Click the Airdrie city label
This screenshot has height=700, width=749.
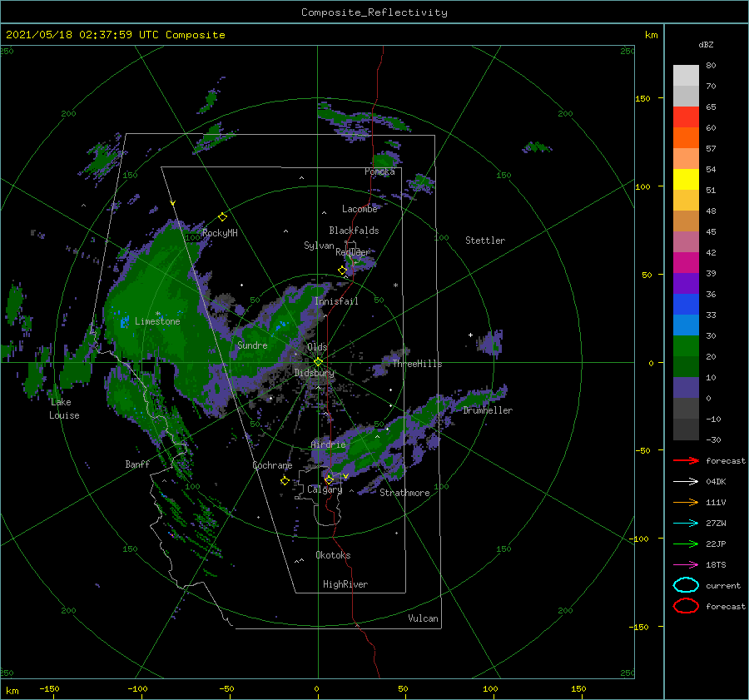pyautogui.click(x=328, y=444)
